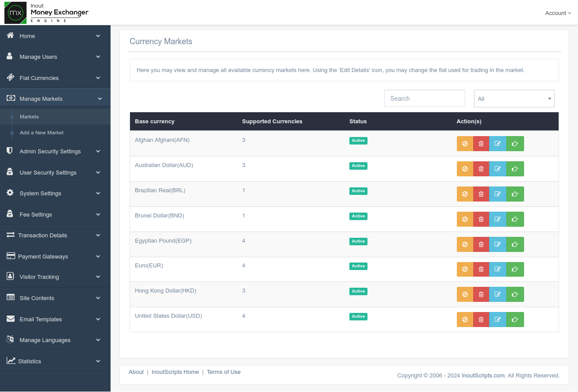Click inside the Search field
The image size is (578, 392).
424,98
